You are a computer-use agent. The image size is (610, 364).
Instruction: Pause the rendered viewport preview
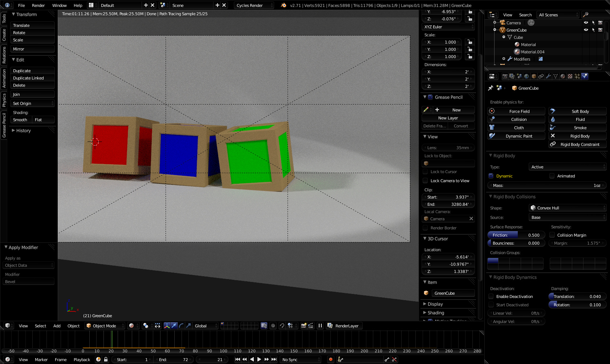coord(320,326)
